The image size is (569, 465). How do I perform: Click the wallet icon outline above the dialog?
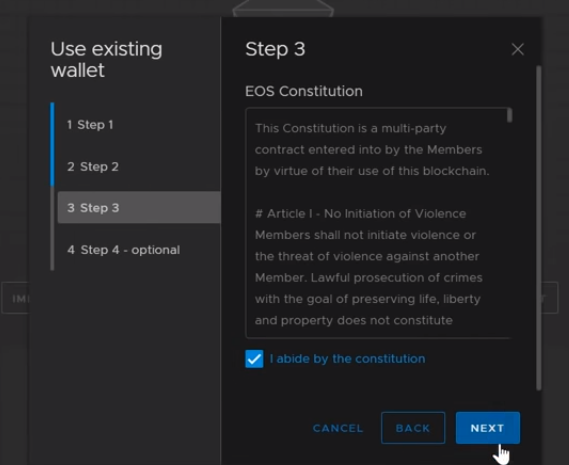[283, 8]
